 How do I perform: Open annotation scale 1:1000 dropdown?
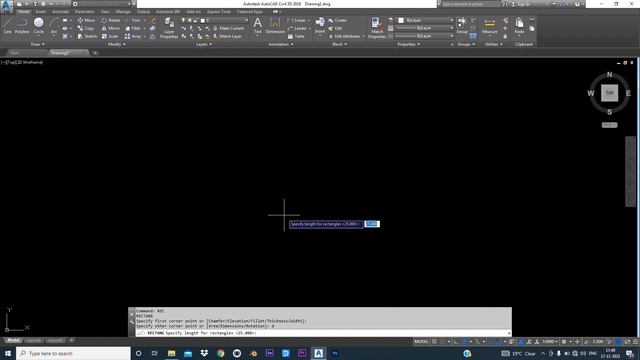[x=550, y=342]
